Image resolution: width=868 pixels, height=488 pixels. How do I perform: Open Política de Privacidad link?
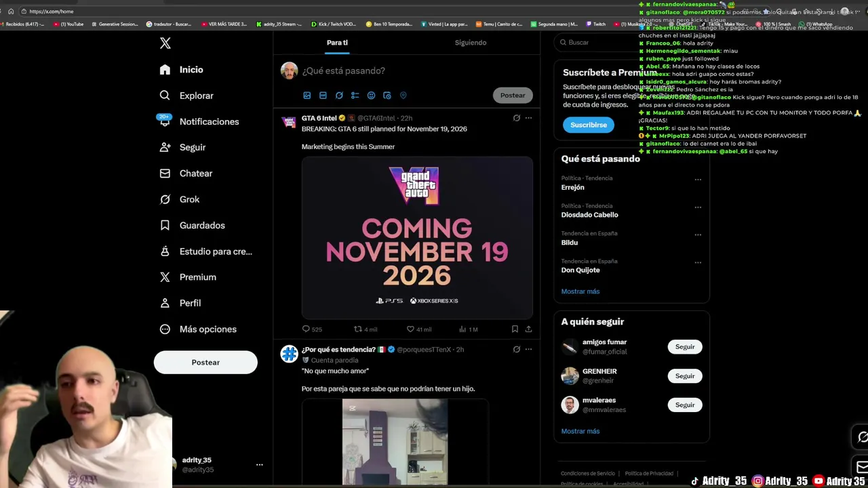click(x=649, y=474)
